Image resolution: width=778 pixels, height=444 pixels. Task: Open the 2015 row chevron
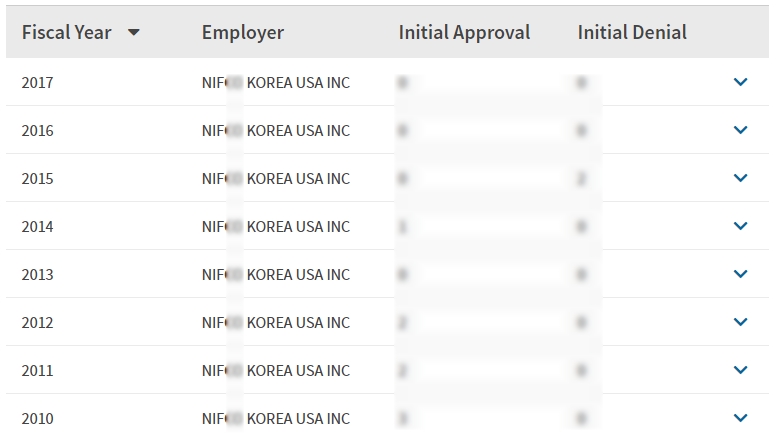740,178
